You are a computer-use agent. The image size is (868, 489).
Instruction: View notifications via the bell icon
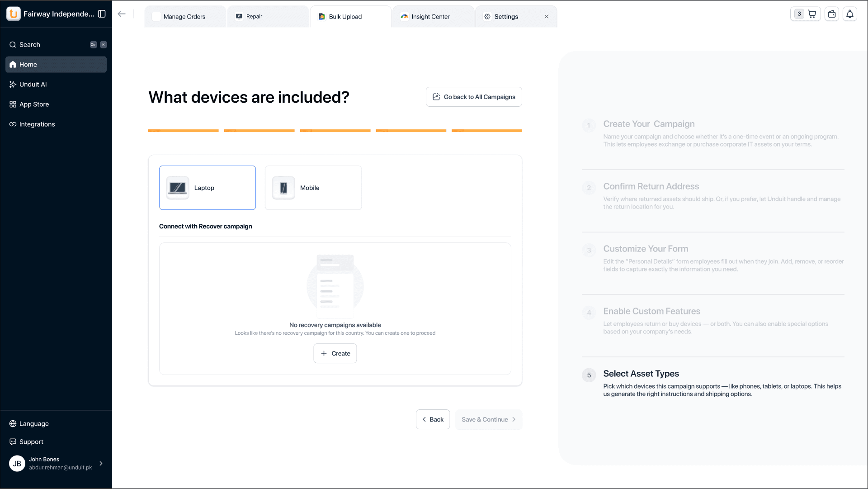tap(850, 14)
